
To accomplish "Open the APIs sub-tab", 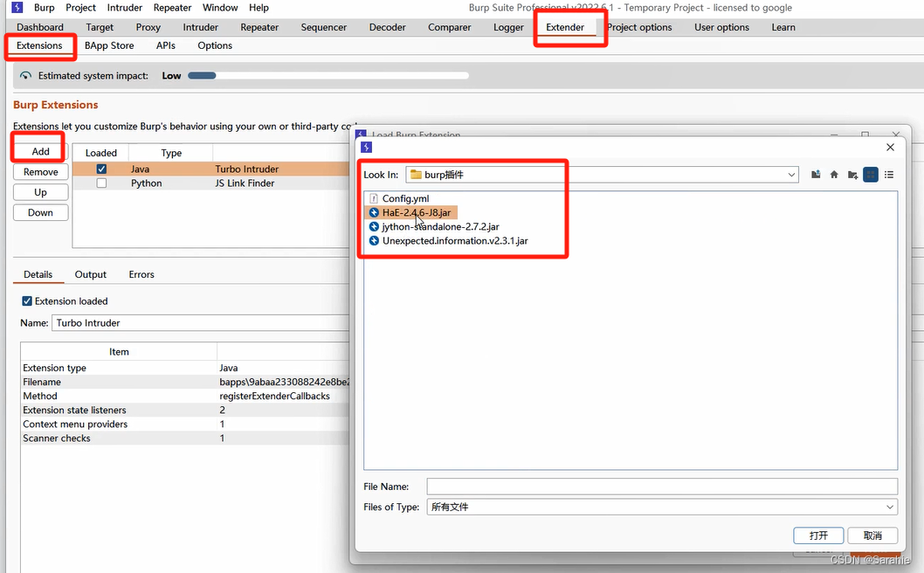I will point(166,45).
